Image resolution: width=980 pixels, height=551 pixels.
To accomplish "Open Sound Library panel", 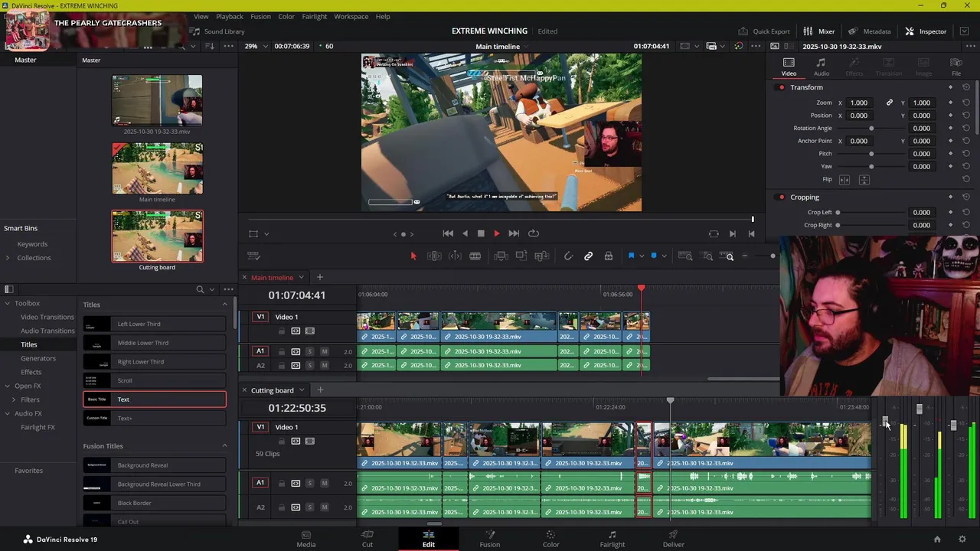I will click(x=217, y=31).
